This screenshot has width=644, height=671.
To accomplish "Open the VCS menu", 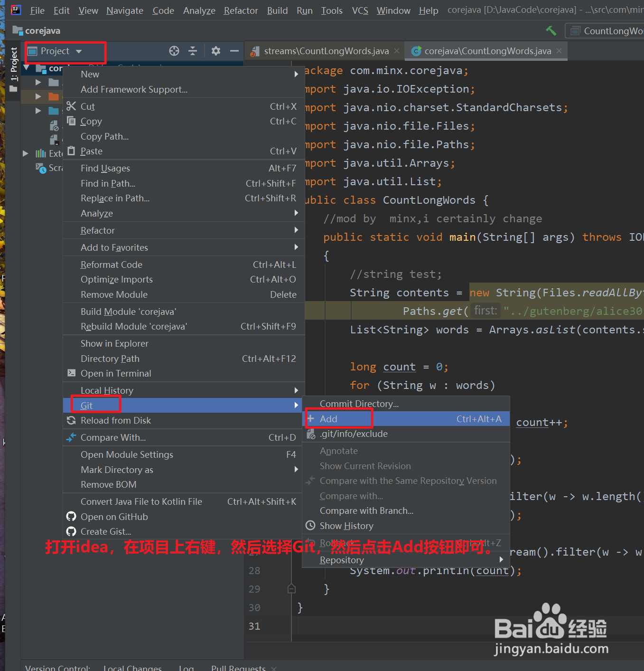I will tap(360, 10).
